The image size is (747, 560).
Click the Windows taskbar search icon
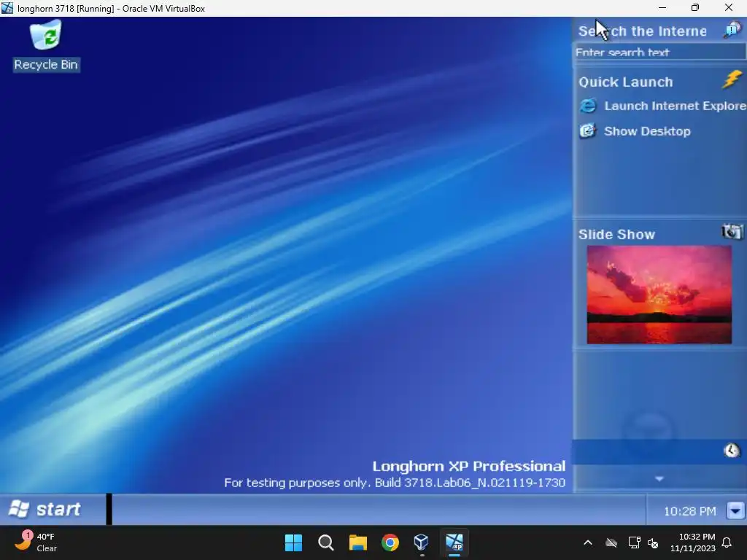point(326,542)
